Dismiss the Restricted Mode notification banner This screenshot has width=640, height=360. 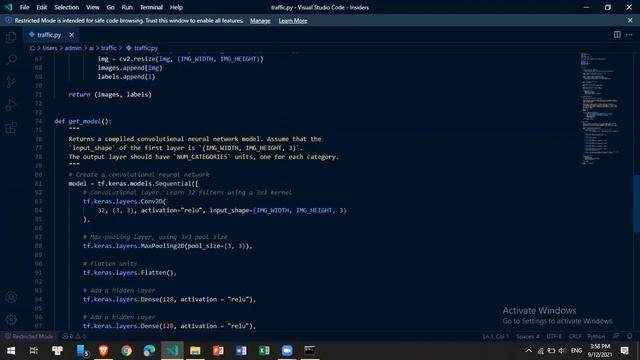(630, 20)
